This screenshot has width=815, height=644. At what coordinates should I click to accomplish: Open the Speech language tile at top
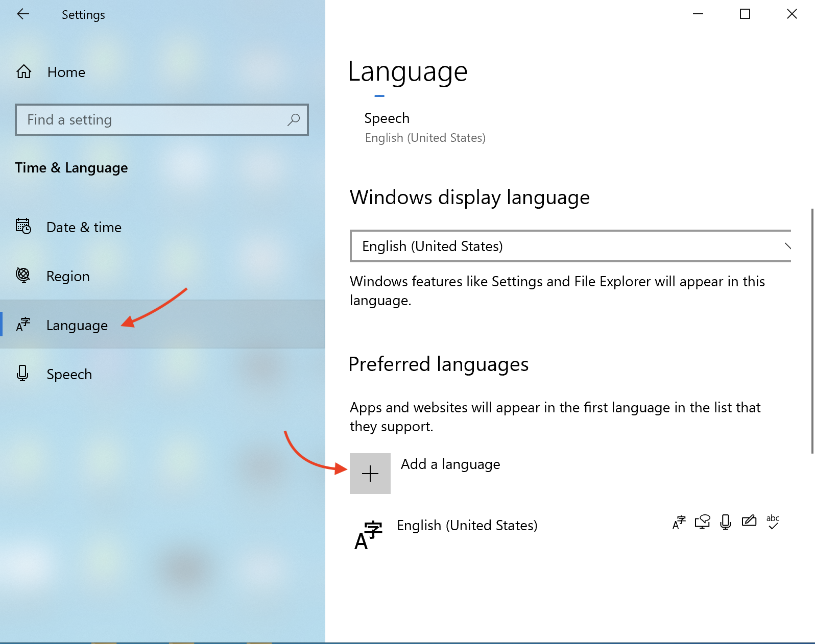pos(425,128)
